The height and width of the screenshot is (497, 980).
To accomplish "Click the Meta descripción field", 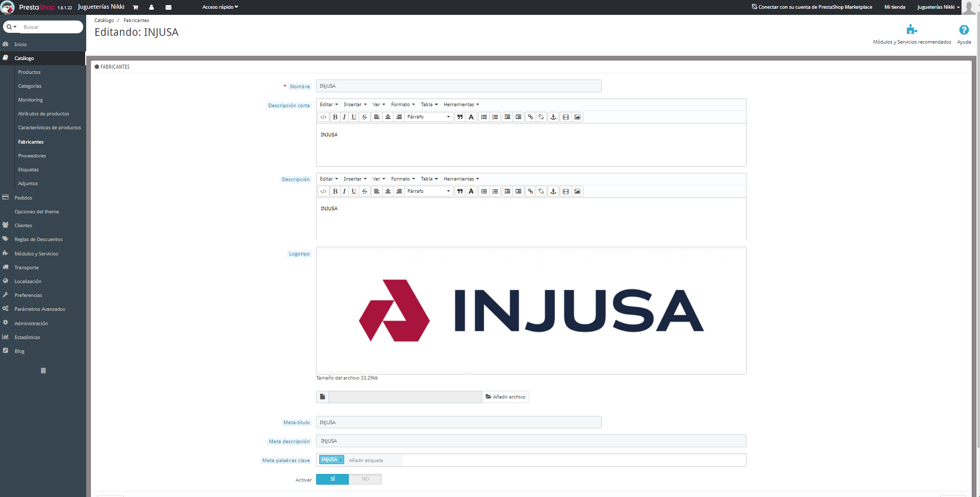I will point(531,441).
